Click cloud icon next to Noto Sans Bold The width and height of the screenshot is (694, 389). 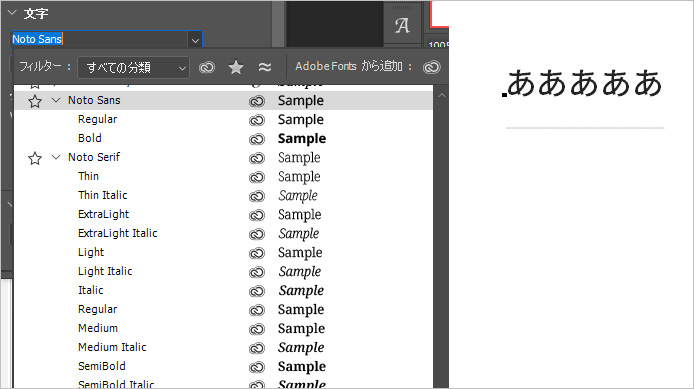coord(257,139)
